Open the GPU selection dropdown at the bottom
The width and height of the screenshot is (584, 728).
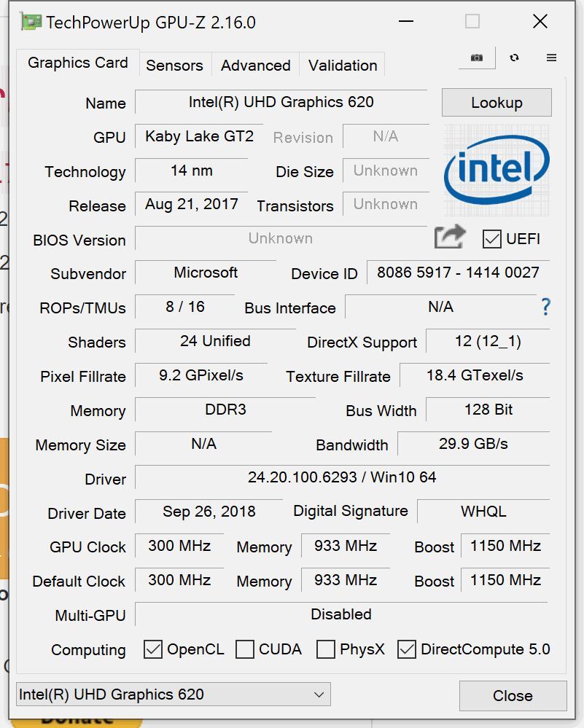tap(318, 694)
